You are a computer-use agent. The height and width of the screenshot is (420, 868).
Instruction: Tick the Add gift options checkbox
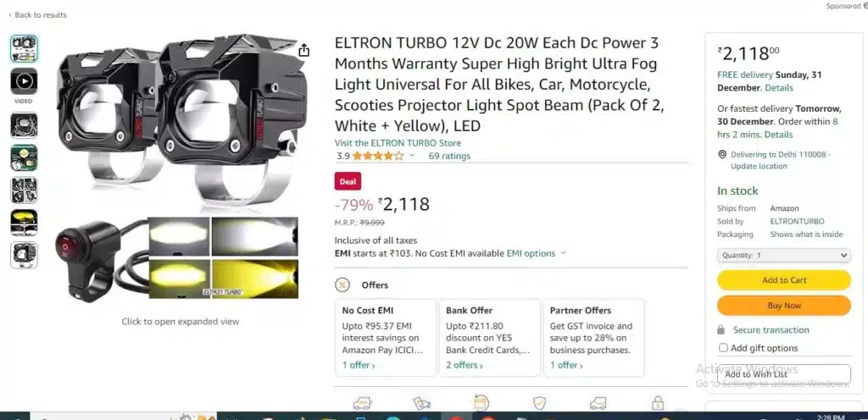click(x=723, y=348)
